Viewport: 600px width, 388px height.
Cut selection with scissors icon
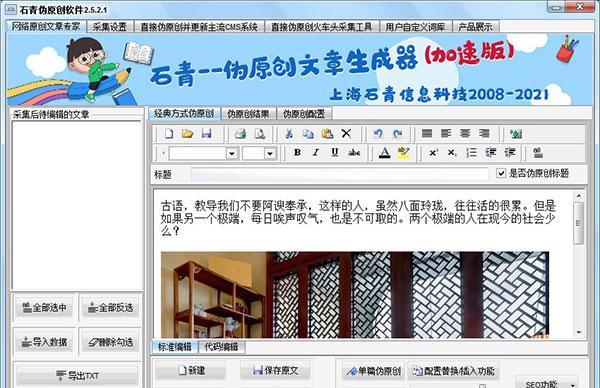(289, 134)
